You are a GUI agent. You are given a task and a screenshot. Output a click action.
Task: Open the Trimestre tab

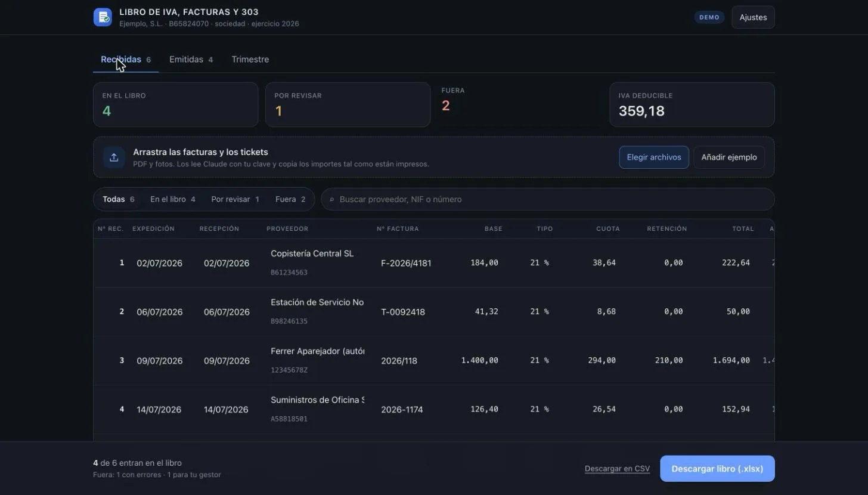[250, 60]
